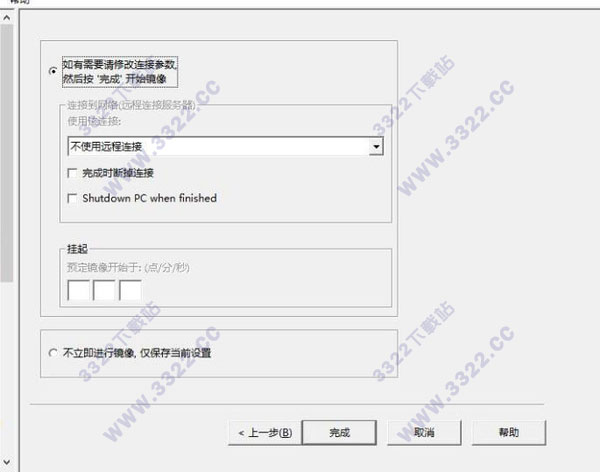
Task: Go back with the '< 上一步(B)' button
Action: tap(265, 433)
